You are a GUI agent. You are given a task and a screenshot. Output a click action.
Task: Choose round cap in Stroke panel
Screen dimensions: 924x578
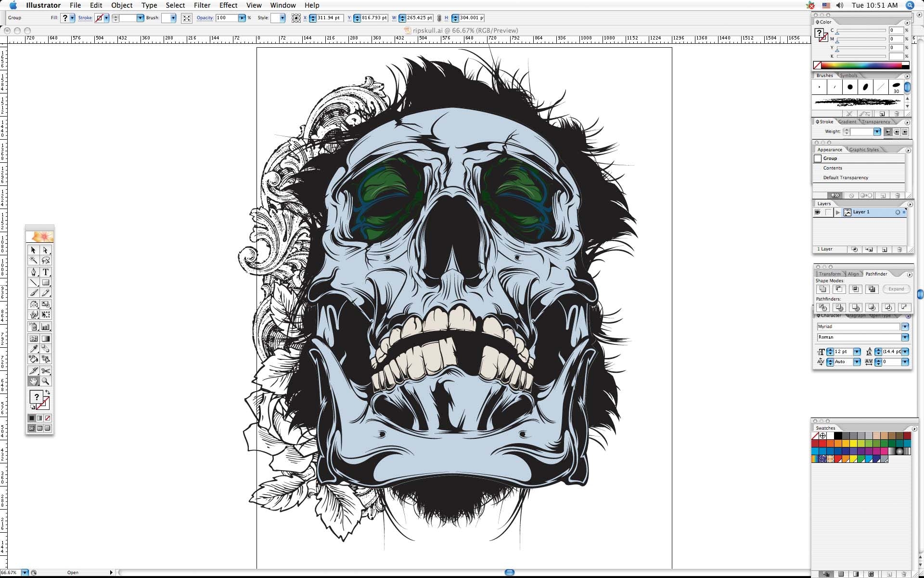tap(897, 132)
